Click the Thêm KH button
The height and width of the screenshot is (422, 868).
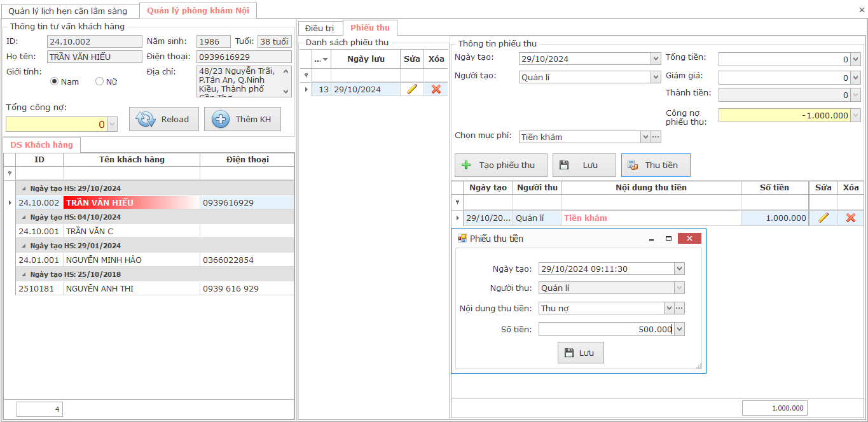pyautogui.click(x=242, y=119)
